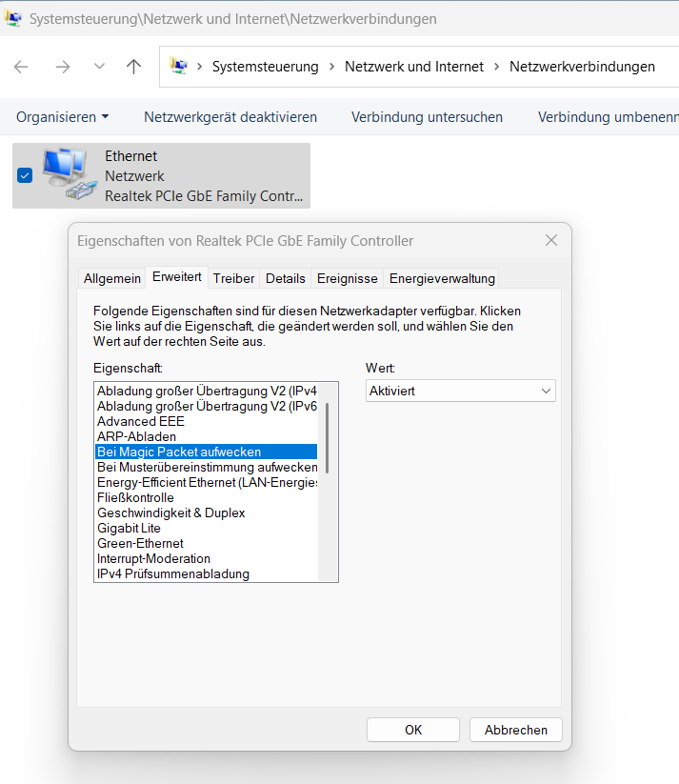Image resolution: width=679 pixels, height=784 pixels.
Task: Switch to the Details tab
Action: (286, 278)
